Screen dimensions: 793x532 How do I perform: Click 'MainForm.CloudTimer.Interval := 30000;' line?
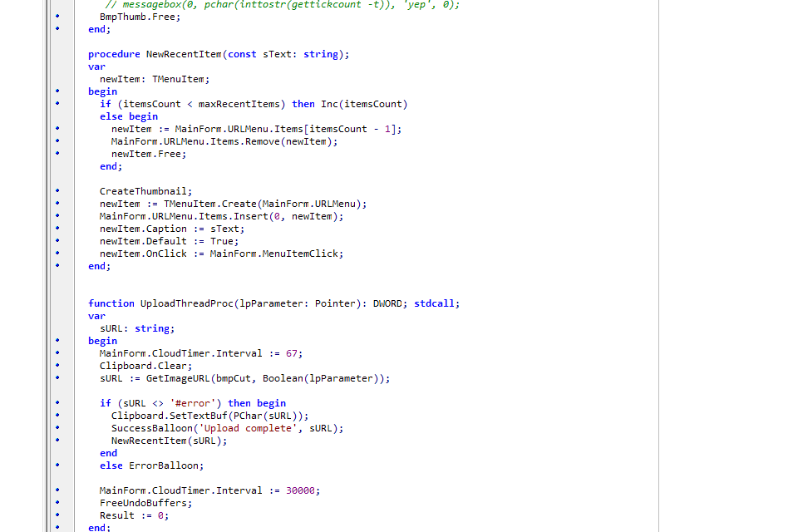209,490
